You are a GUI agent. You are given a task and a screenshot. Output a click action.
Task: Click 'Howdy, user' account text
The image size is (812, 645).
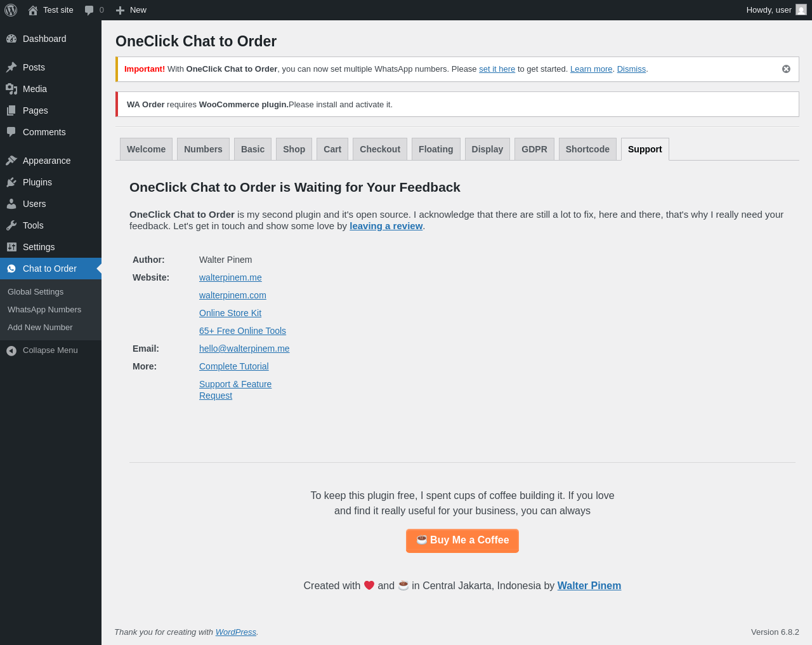pyautogui.click(x=769, y=10)
